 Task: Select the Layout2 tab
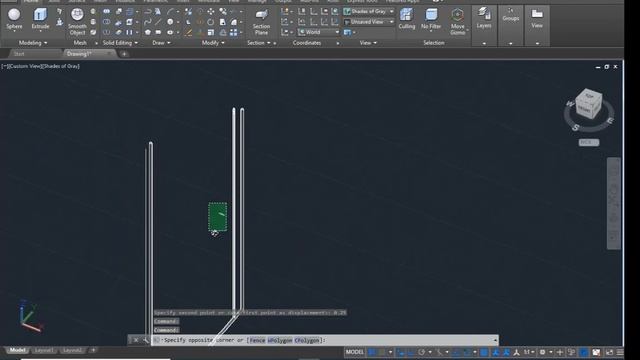(72, 350)
